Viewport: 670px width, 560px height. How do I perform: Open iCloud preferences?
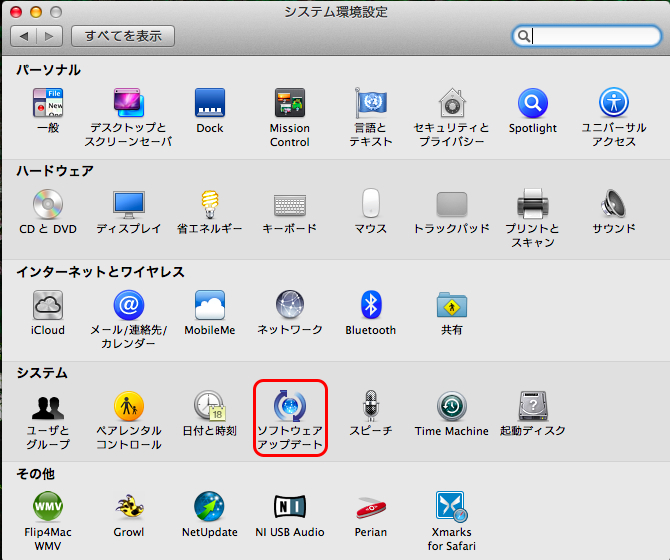[47, 305]
